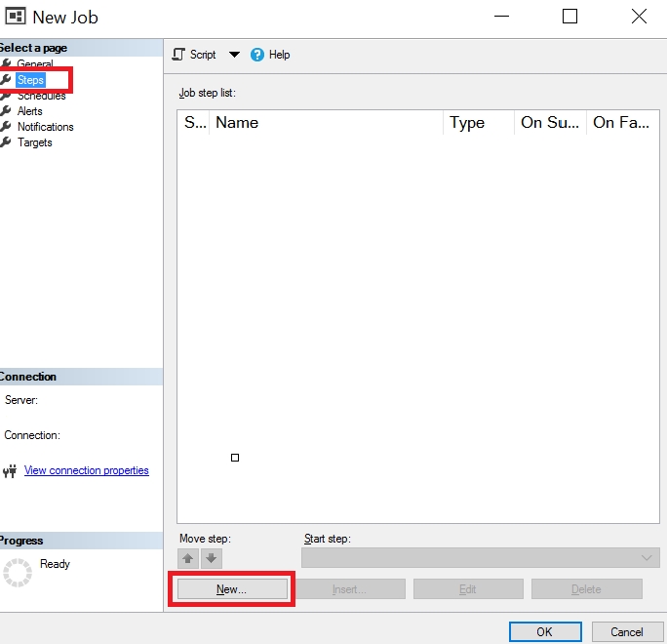Open the General page

tap(35, 63)
